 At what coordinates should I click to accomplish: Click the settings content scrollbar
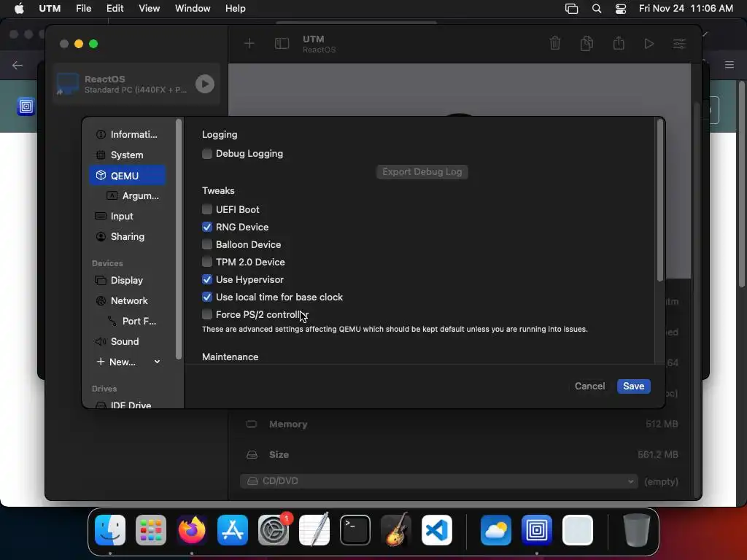point(659,200)
